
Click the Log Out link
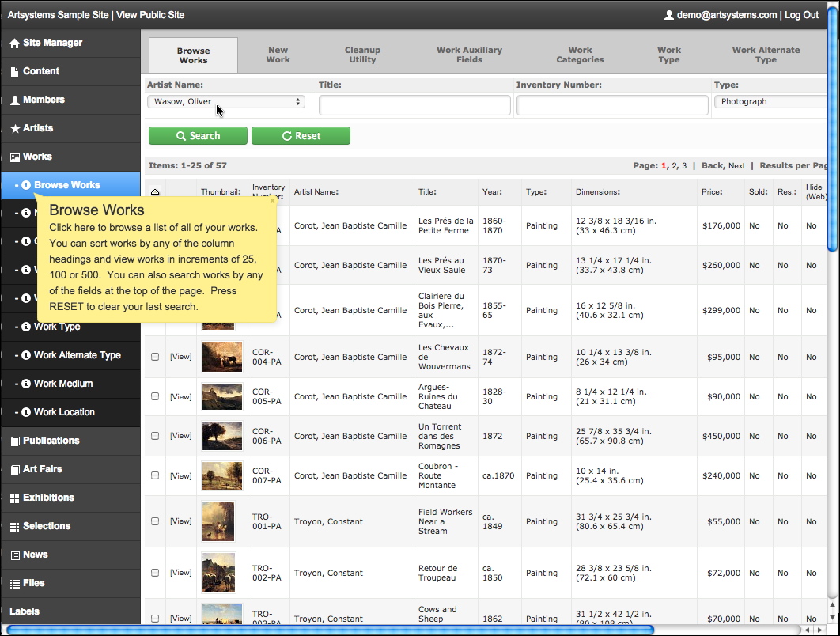[801, 15]
